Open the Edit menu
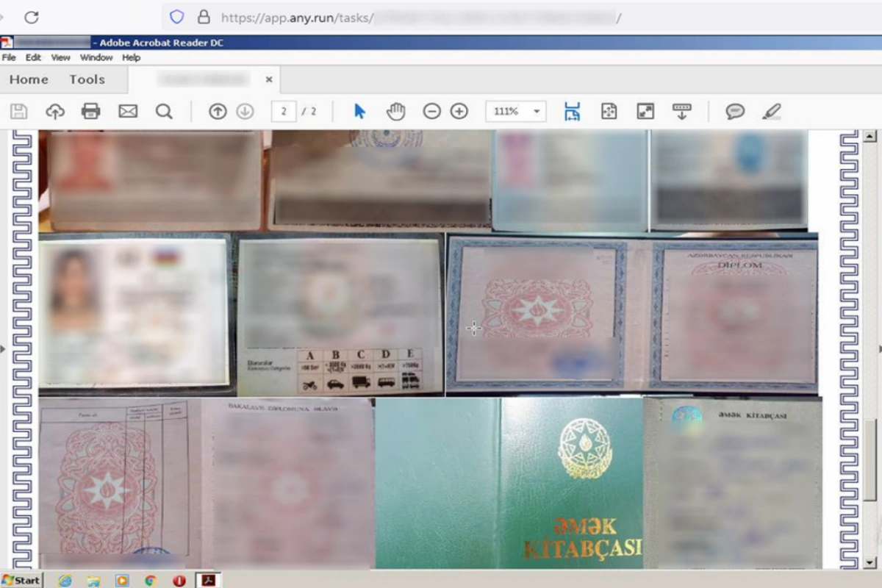This screenshot has height=588, width=882. click(x=33, y=57)
